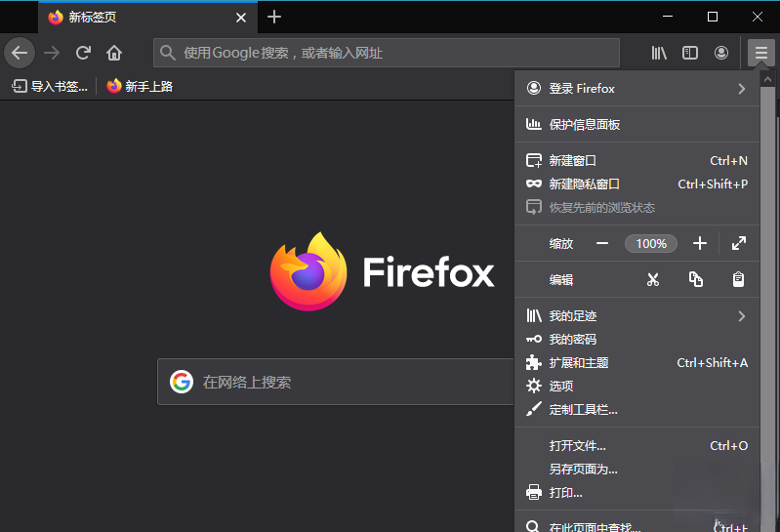Expand 我的足迹 submenu
Viewport: 780px width, 532px height.
tap(637, 316)
